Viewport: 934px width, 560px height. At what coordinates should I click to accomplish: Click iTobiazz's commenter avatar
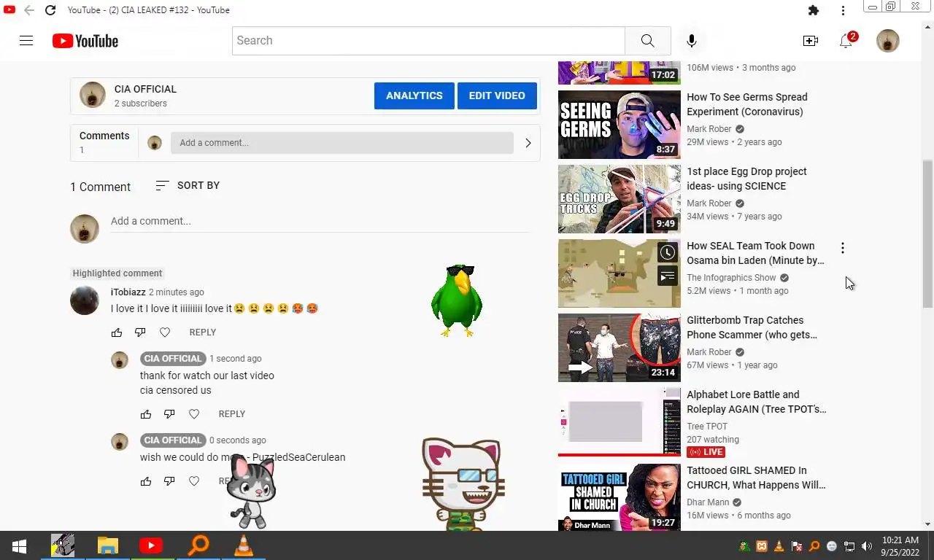point(85,300)
